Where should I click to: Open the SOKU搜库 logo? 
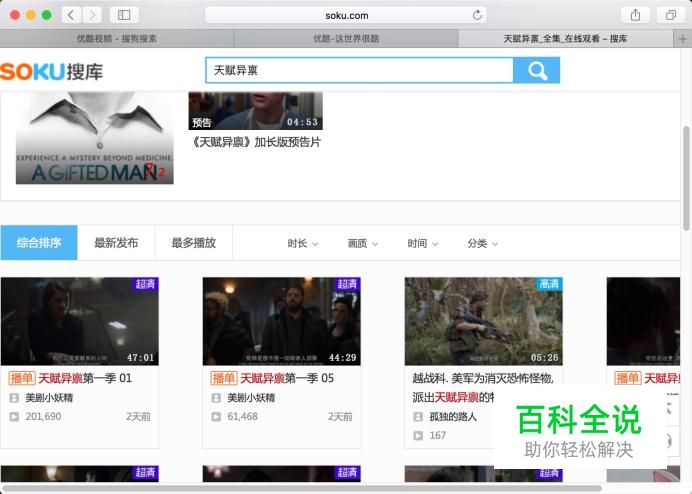tap(51, 72)
